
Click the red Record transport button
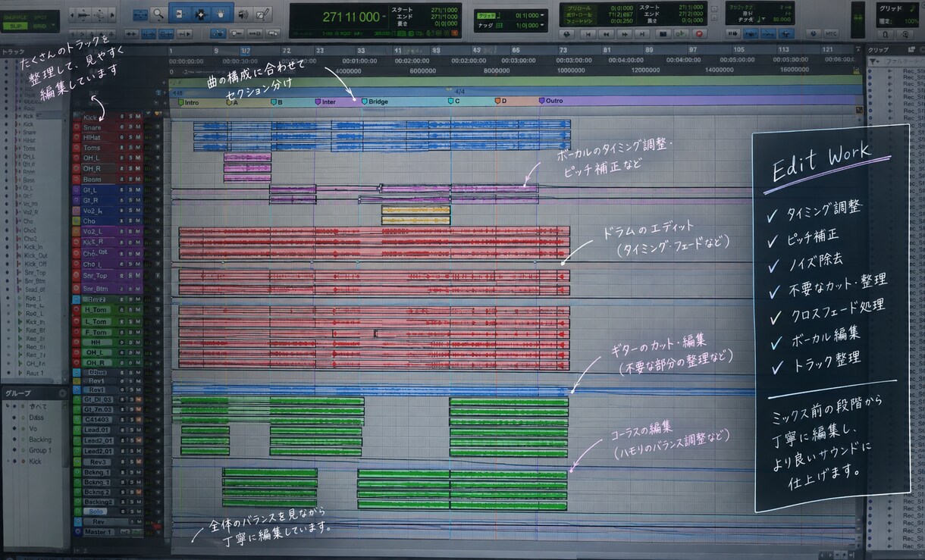700,34
